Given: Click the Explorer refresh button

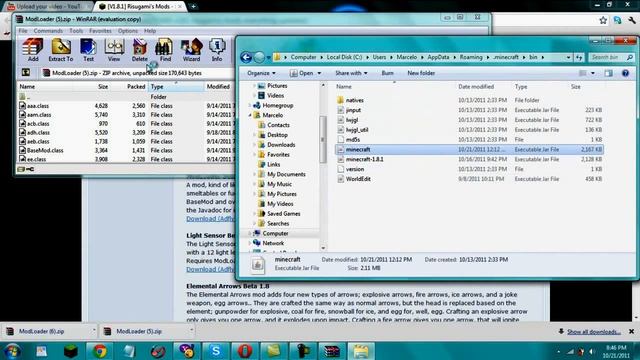Looking at the screenshot, I should point(579,58).
